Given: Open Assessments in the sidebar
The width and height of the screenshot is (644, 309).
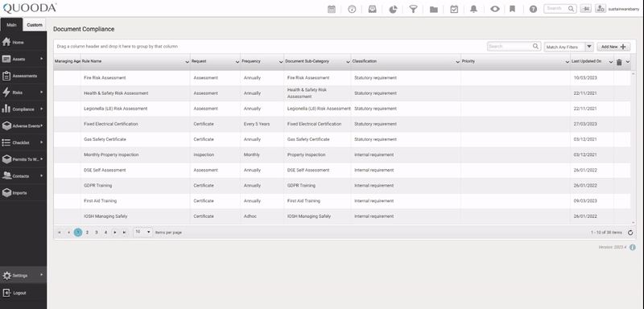Looking at the screenshot, I should click(23, 76).
